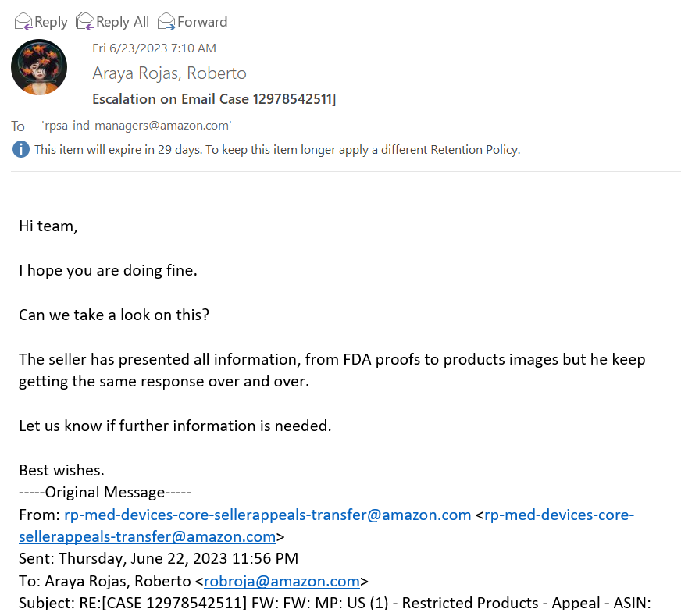
Task: Click the Forward text button
Action: (x=202, y=22)
